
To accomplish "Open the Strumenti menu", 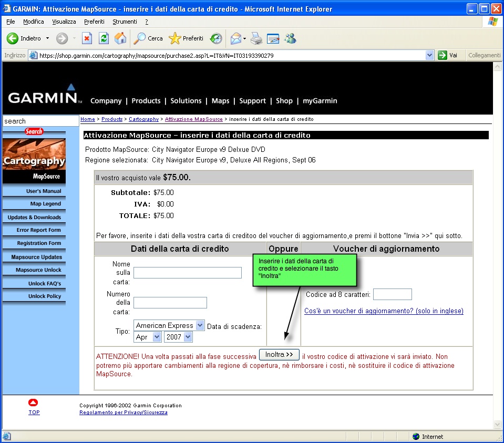I will click(x=125, y=22).
